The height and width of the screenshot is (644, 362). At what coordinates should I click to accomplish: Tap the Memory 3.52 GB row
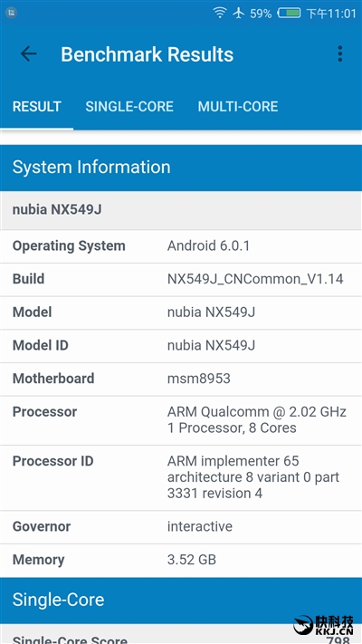[181, 560]
